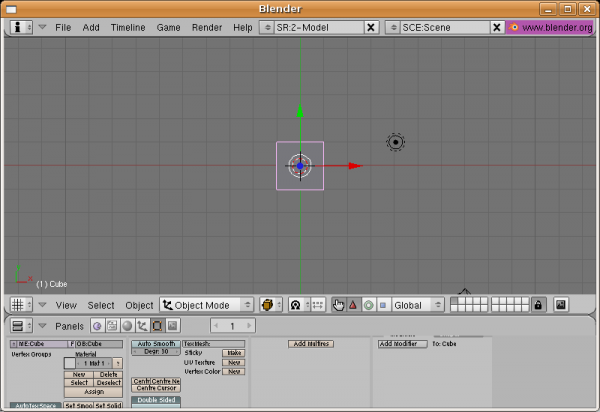The image size is (600, 412).
Task: Toggle the layer lock icon
Action: pyautogui.click(x=538, y=305)
